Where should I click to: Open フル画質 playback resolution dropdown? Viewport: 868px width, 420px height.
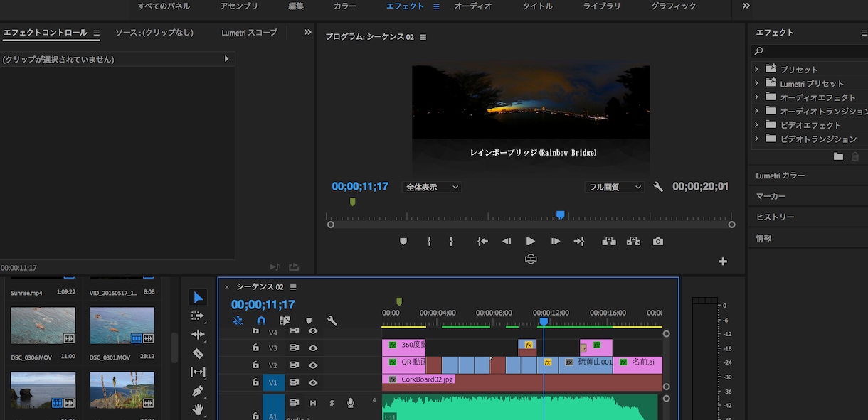tap(614, 188)
